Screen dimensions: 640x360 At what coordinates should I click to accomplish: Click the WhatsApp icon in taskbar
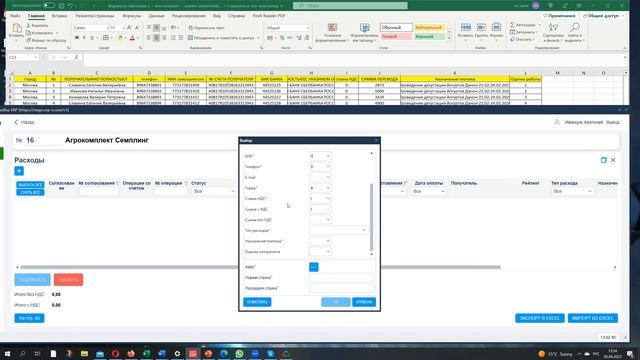click(240, 353)
